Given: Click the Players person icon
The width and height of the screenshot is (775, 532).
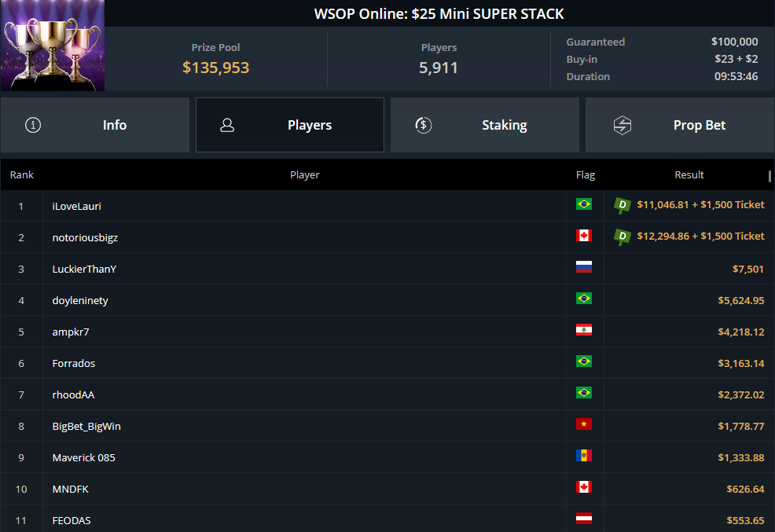Looking at the screenshot, I should tap(227, 125).
